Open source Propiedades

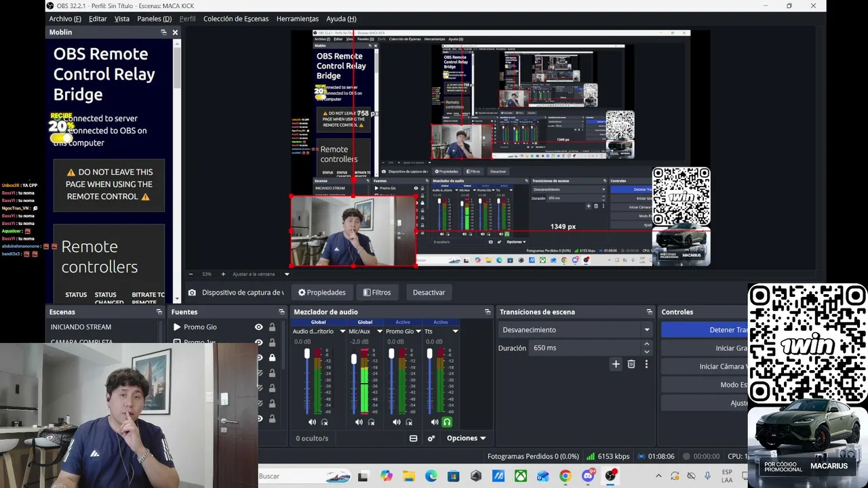(x=322, y=293)
